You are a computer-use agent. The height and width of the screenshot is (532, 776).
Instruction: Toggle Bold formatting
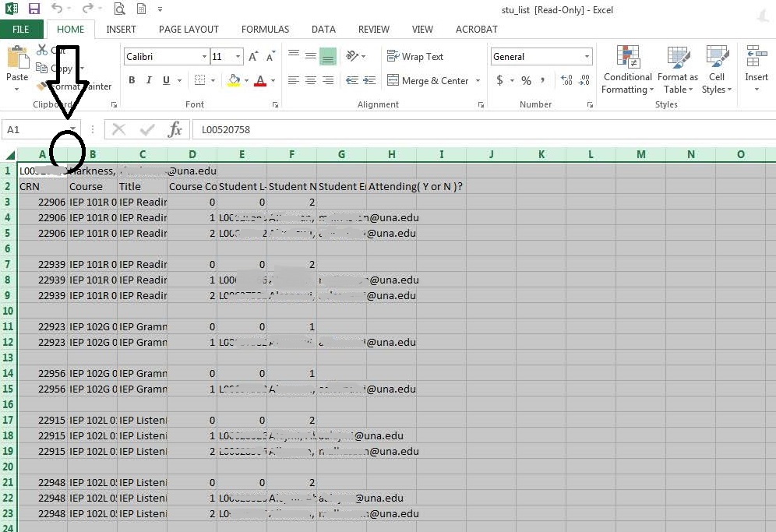click(132, 80)
